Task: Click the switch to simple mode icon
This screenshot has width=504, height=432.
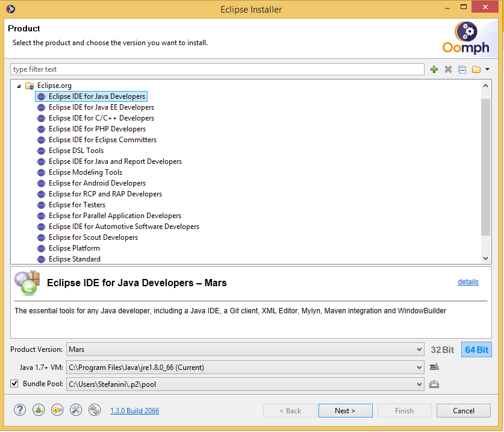Action: [95, 410]
